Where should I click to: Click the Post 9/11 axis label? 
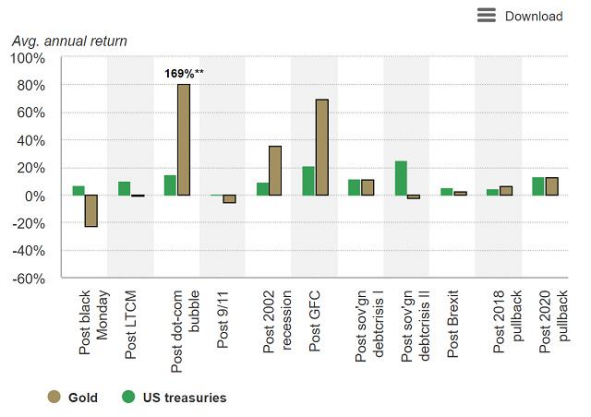pyautogui.click(x=222, y=319)
